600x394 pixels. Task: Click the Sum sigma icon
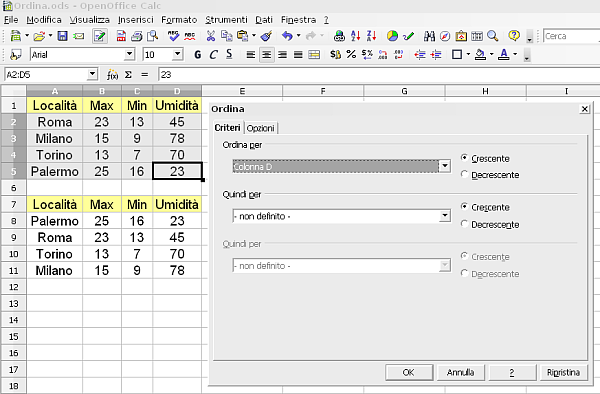point(128,75)
